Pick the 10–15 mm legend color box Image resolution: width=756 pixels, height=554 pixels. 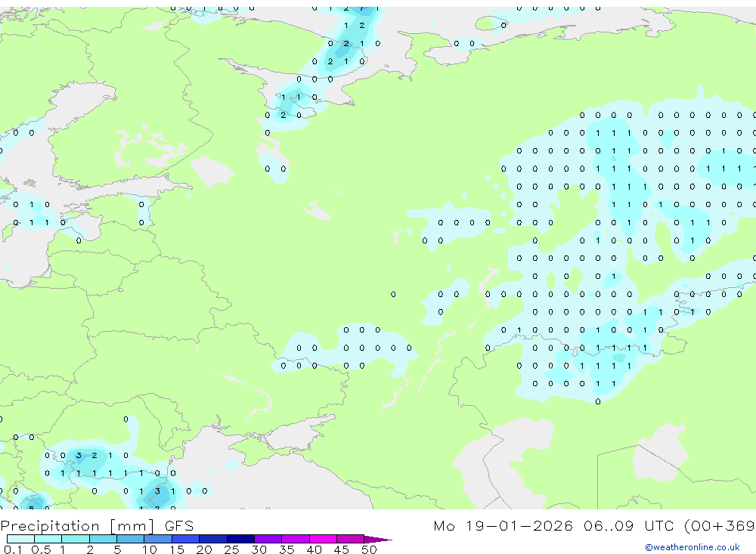(158, 539)
